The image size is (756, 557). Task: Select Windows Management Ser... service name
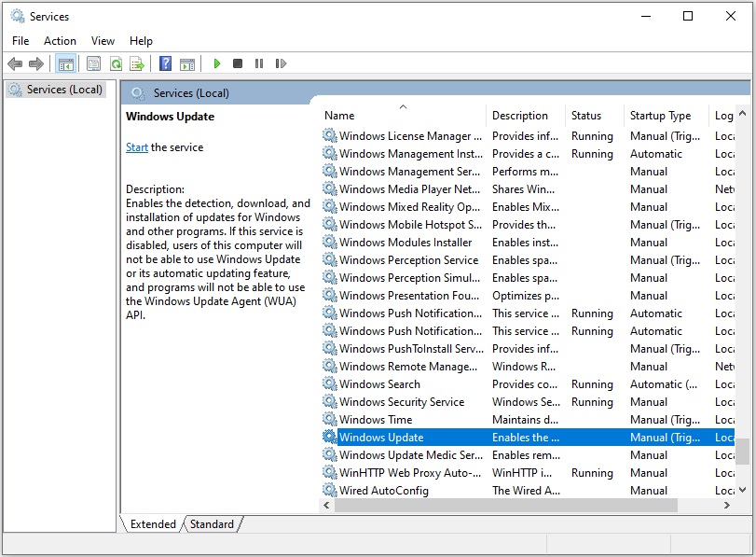click(x=410, y=172)
